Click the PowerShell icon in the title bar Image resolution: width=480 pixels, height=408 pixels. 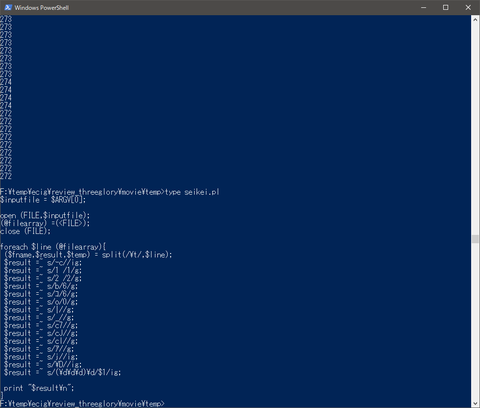coord(8,7)
